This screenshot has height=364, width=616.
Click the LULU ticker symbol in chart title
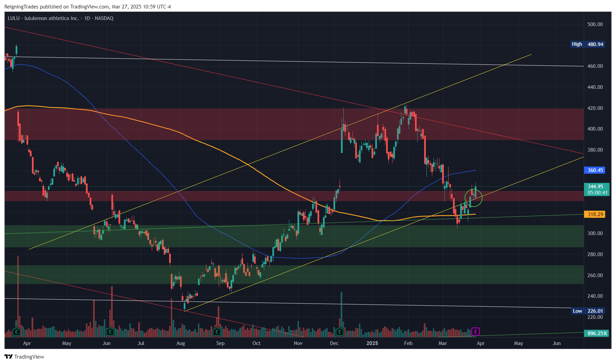pos(14,18)
